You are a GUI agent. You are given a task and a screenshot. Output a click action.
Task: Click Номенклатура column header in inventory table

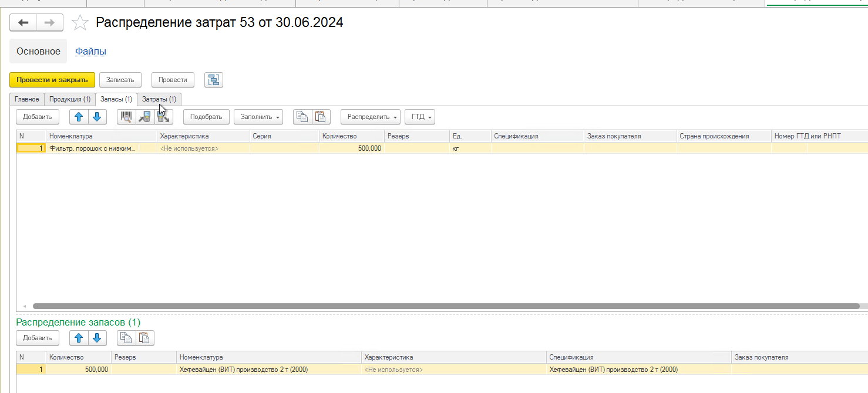click(101, 136)
